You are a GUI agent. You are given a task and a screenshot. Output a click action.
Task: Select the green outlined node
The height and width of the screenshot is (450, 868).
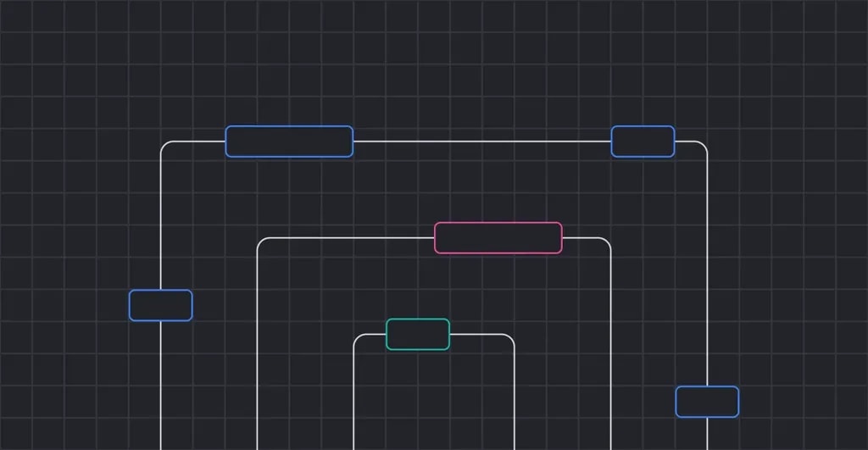(418, 334)
